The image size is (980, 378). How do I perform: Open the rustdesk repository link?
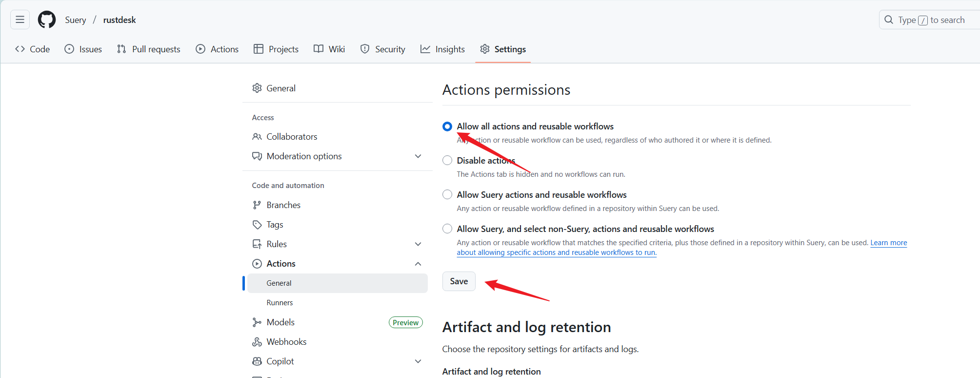tap(120, 20)
